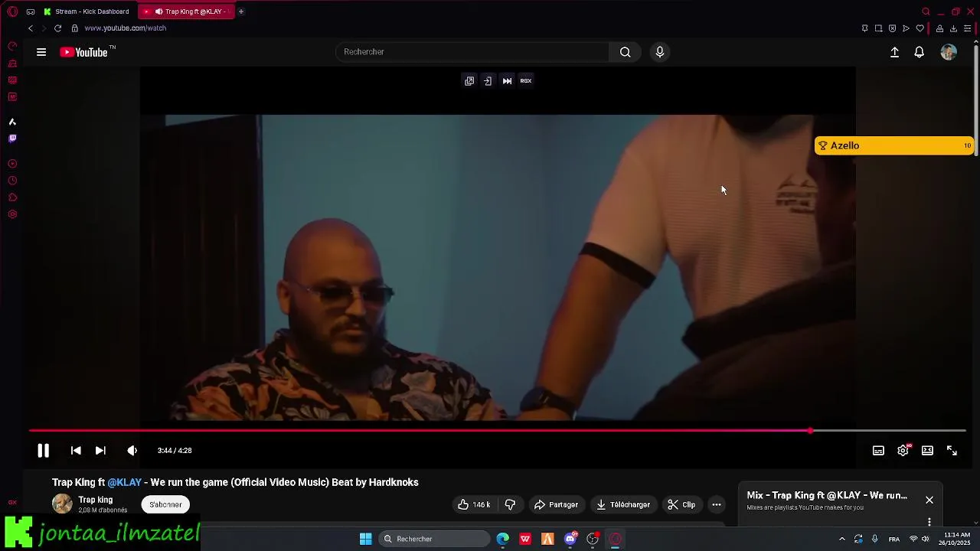Open more actions three-dot menu
The image size is (980, 551).
click(717, 505)
